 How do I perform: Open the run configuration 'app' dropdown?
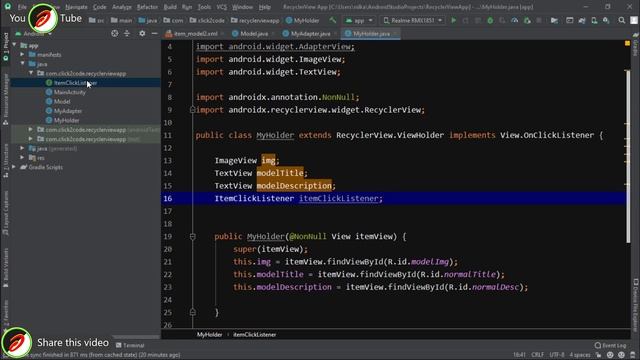359,20
